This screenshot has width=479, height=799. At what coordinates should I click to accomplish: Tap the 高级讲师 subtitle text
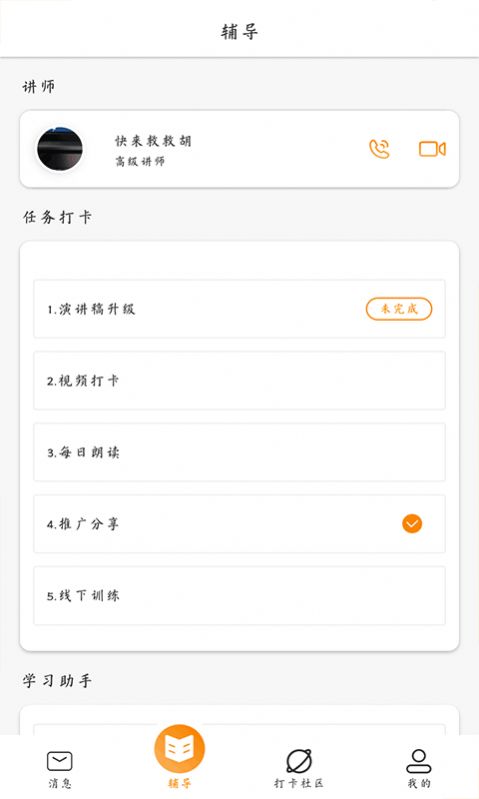click(x=140, y=162)
